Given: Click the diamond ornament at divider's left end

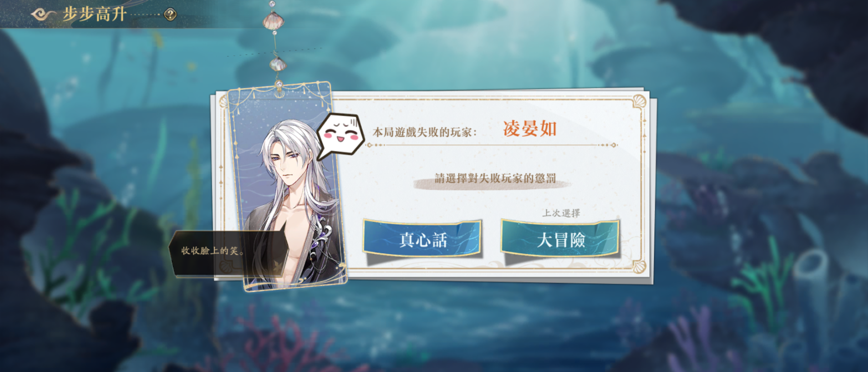Looking at the screenshot, I should click(370, 145).
